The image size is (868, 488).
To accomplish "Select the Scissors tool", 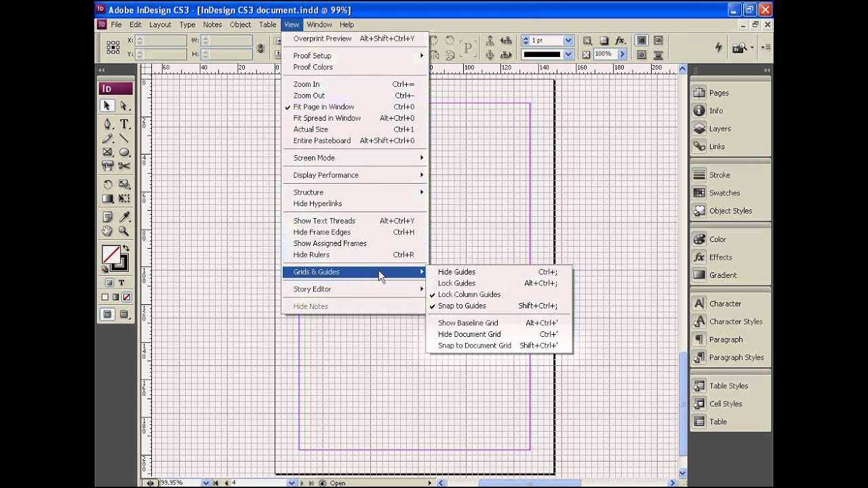I will coord(124,166).
